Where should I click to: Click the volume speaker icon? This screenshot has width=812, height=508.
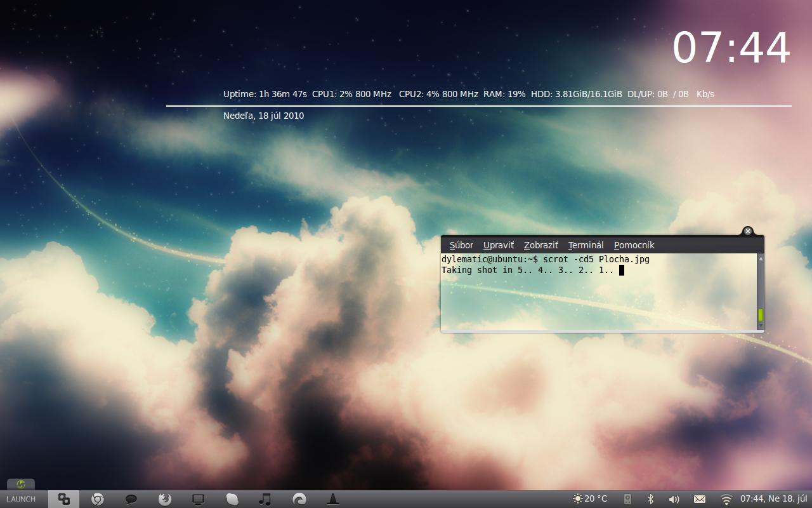coord(674,499)
